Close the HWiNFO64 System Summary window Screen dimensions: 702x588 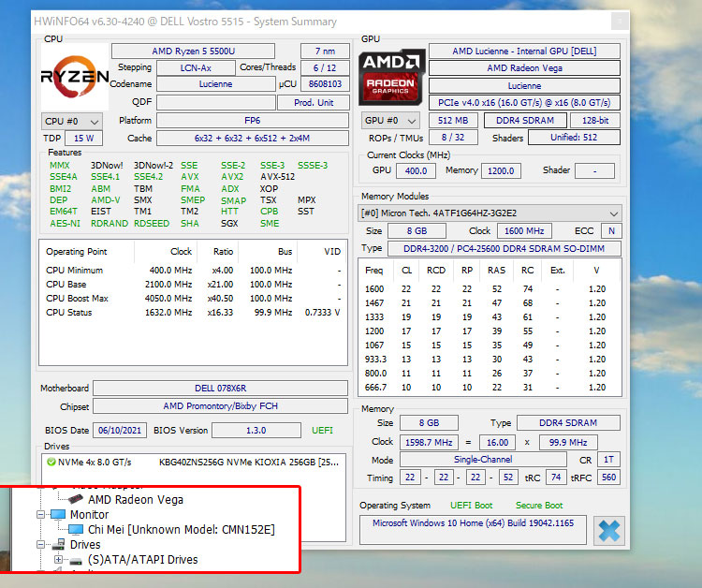(620, 21)
